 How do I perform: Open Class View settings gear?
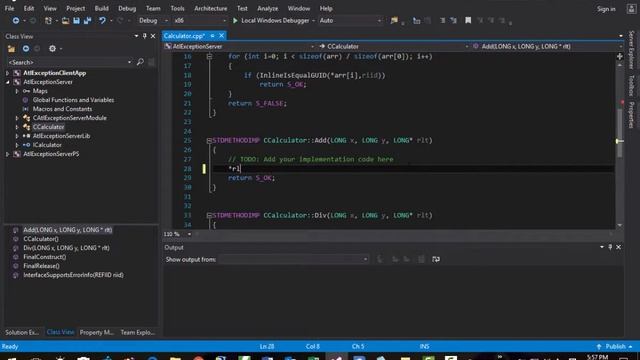click(x=52, y=49)
